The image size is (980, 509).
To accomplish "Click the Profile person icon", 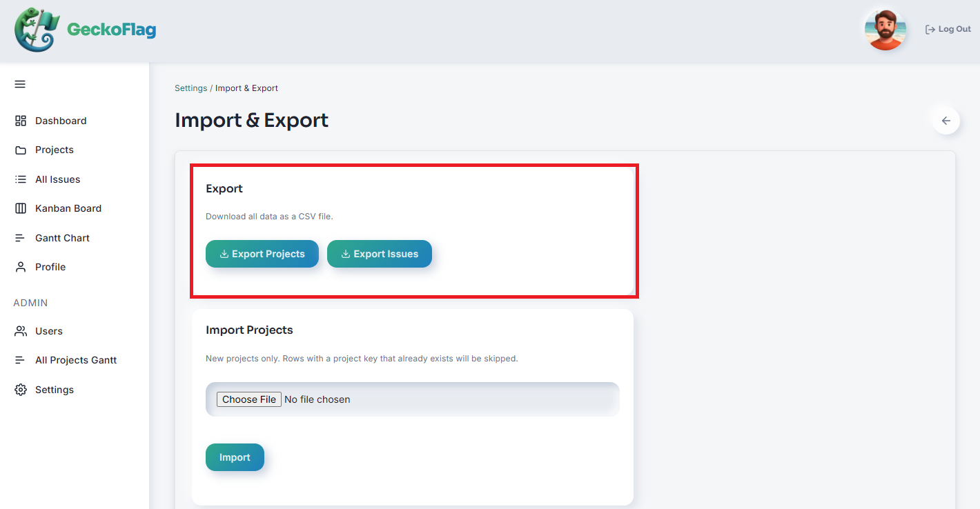I will pos(21,267).
